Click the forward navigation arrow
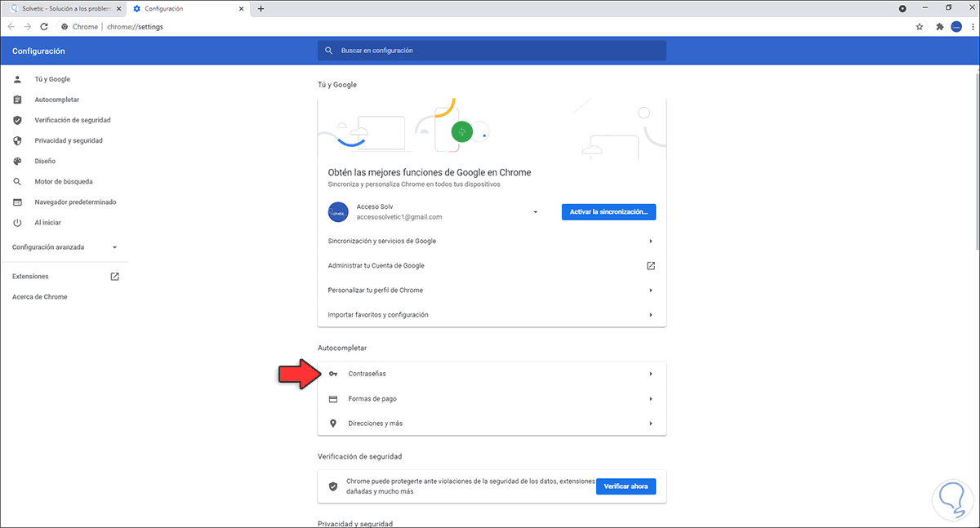The image size is (980, 528). [29, 26]
